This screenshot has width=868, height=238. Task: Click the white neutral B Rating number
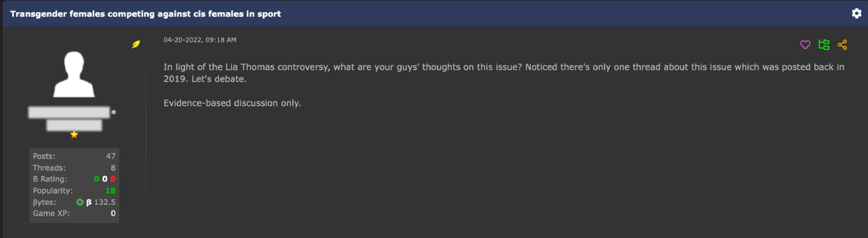coord(105,179)
